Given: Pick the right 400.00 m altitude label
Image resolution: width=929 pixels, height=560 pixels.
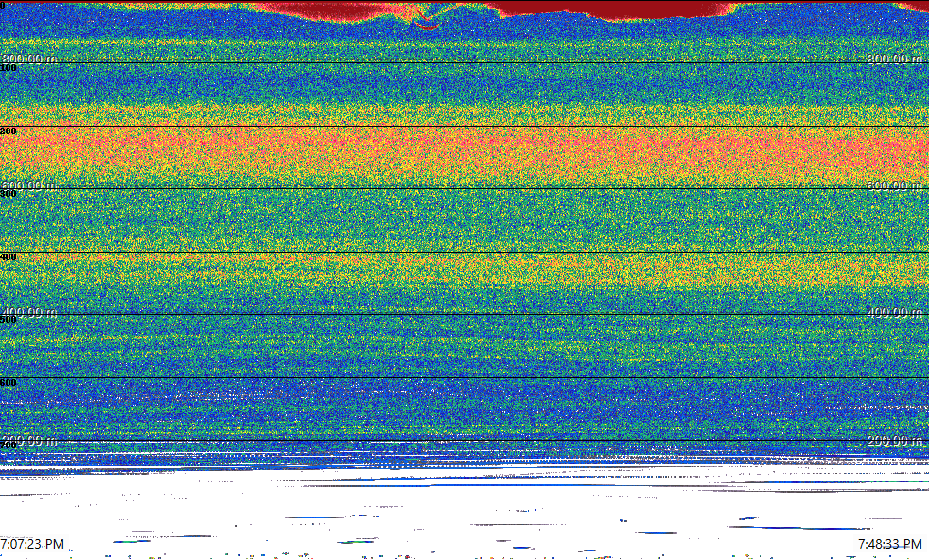Looking at the screenshot, I should [x=895, y=312].
